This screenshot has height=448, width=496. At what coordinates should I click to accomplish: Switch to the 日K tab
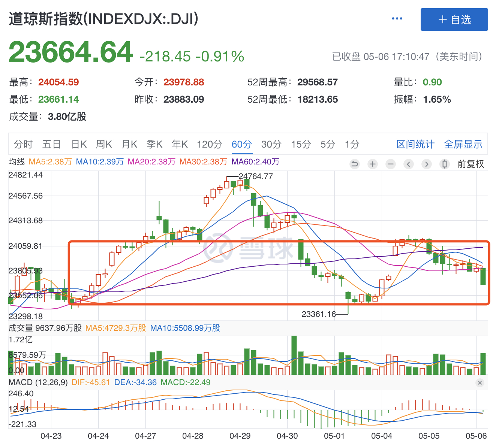pos(79,144)
